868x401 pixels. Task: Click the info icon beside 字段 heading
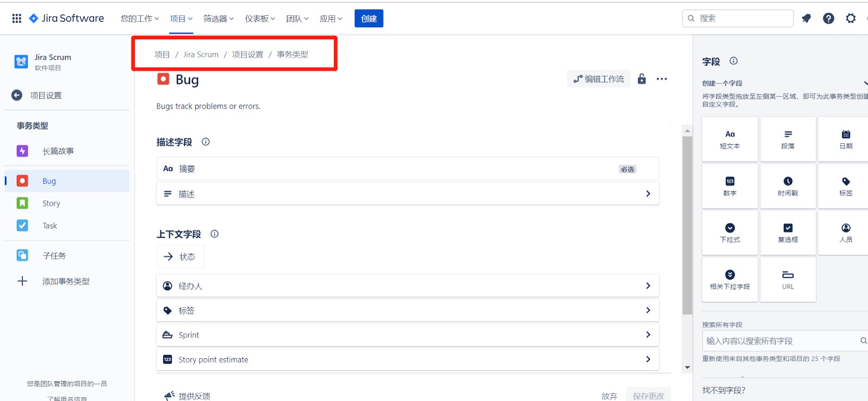pyautogui.click(x=733, y=61)
